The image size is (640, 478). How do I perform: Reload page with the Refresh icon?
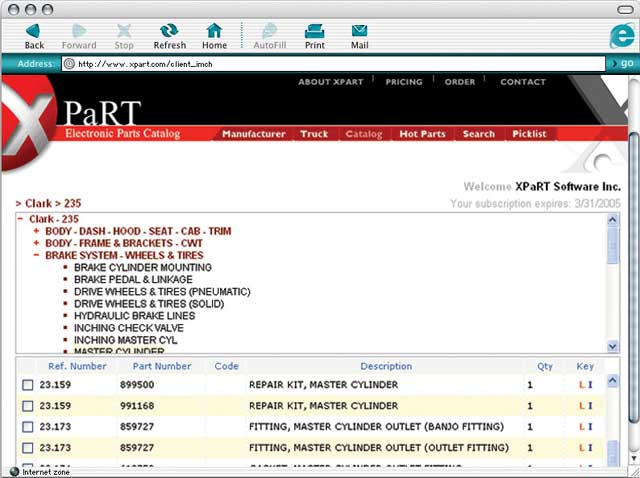click(x=169, y=31)
